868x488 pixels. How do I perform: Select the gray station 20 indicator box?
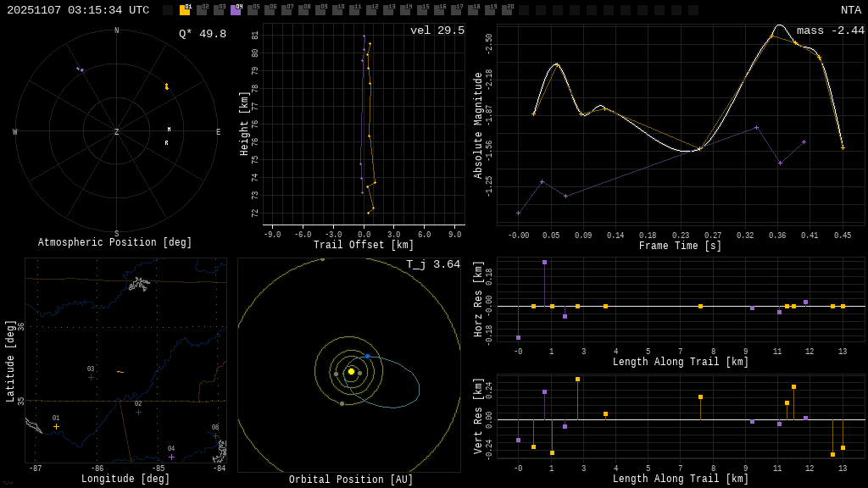tap(507, 10)
